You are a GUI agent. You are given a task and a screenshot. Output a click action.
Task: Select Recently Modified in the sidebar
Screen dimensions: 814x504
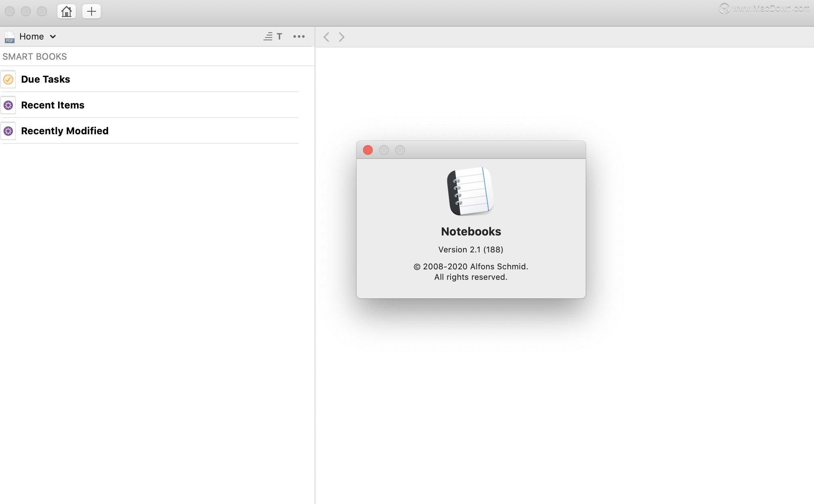coord(65,131)
